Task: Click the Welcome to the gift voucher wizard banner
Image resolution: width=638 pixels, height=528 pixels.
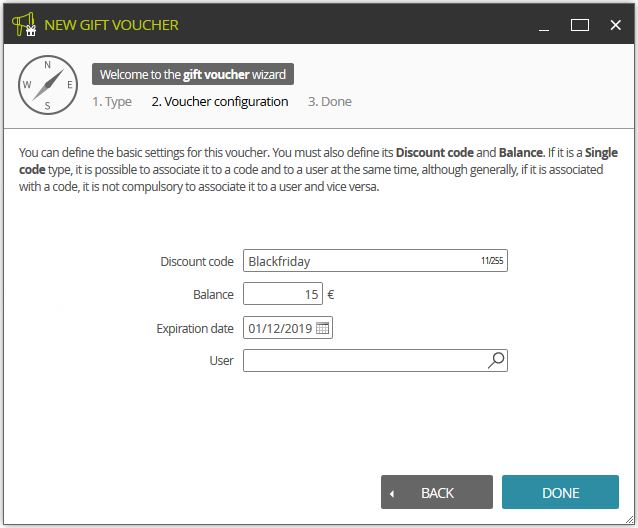Action: pyautogui.click(x=193, y=74)
